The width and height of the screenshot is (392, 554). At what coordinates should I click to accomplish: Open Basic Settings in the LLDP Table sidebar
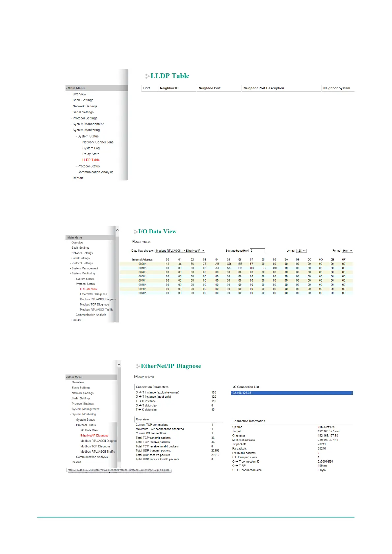83,100
